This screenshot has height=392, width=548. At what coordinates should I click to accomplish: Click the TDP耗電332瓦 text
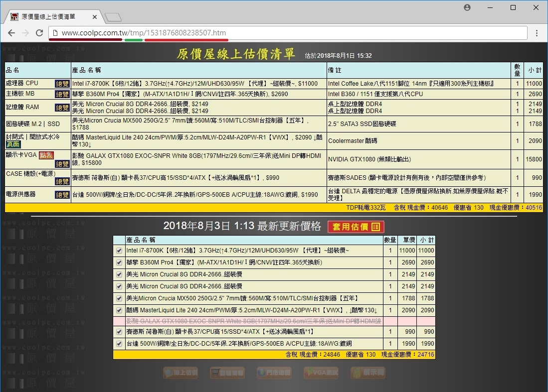(366, 208)
